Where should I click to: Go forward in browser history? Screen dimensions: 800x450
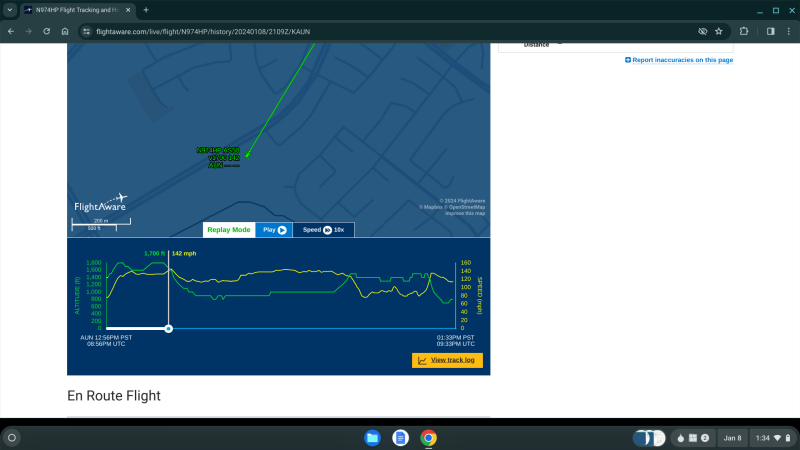tap(29, 32)
